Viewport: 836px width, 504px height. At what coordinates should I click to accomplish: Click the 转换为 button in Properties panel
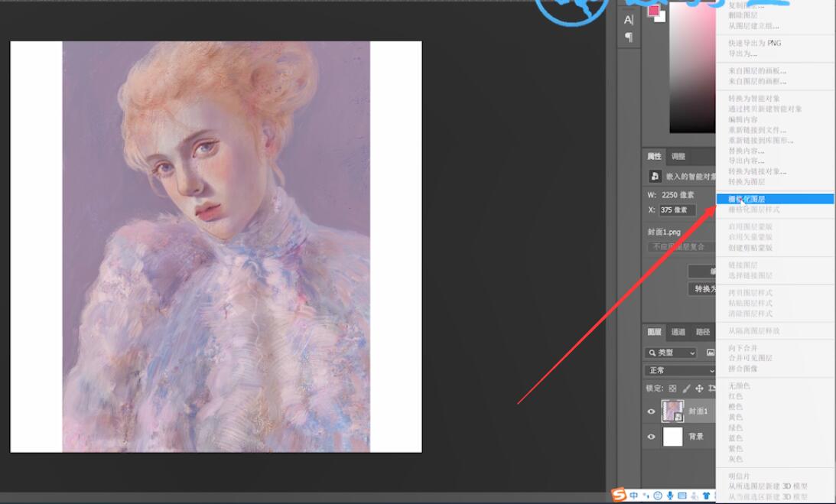tap(702, 289)
